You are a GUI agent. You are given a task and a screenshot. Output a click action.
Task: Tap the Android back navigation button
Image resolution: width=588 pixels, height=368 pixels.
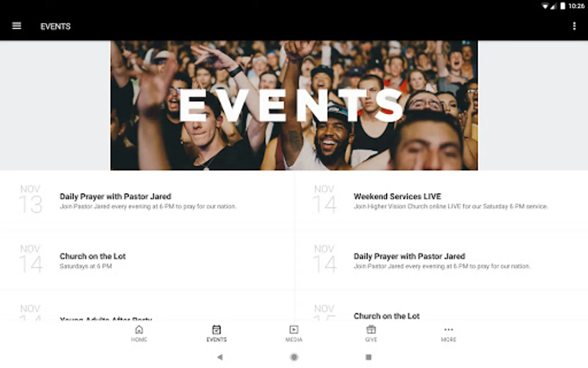[220, 357]
